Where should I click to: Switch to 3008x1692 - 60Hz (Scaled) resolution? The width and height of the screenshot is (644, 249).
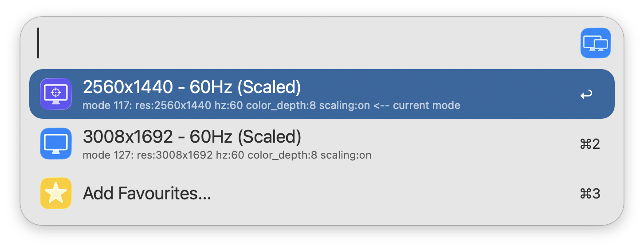(192, 137)
